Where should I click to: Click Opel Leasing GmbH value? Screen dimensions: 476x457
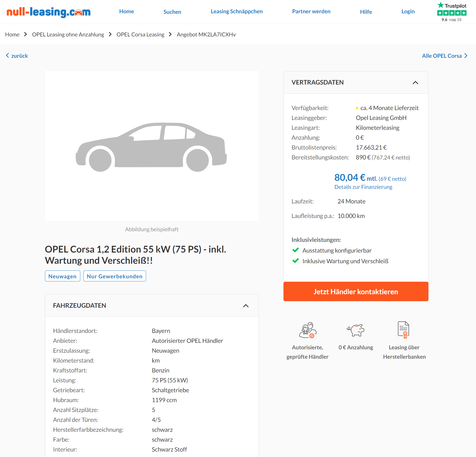click(x=381, y=118)
